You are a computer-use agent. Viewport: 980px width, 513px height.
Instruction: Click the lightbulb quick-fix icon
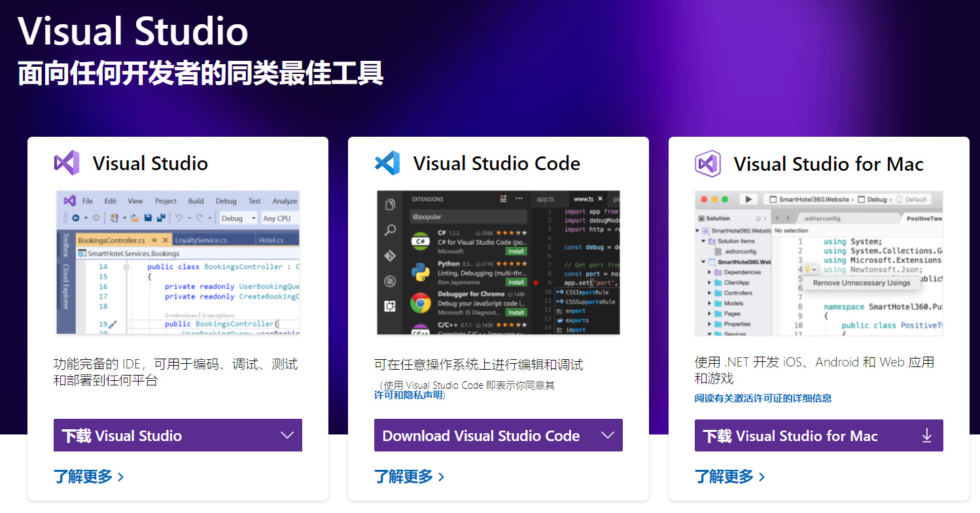pyautogui.click(x=808, y=269)
